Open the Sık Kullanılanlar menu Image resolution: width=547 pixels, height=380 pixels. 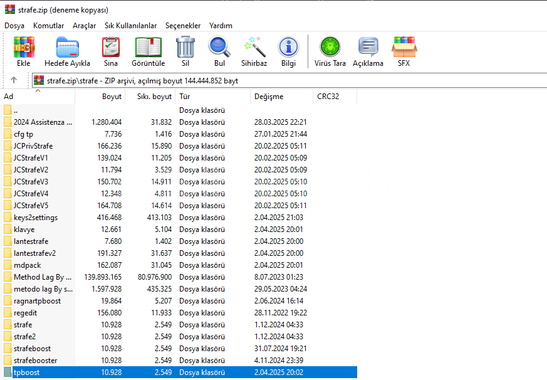[x=130, y=25]
